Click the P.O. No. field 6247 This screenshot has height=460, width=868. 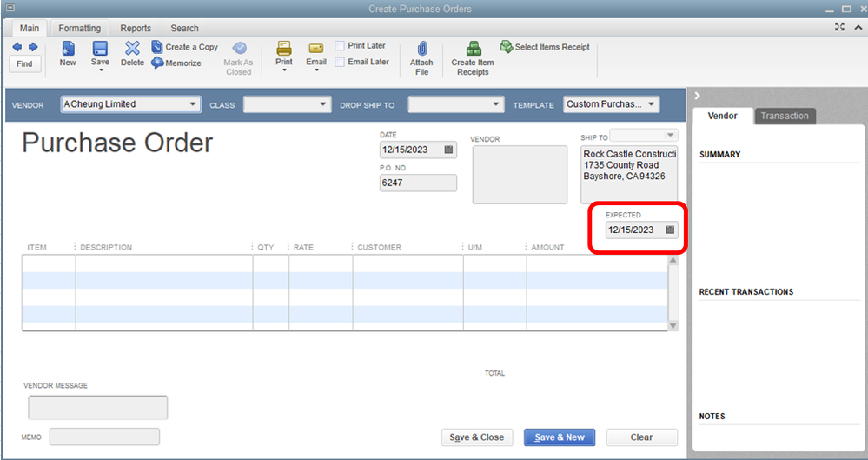click(x=418, y=183)
